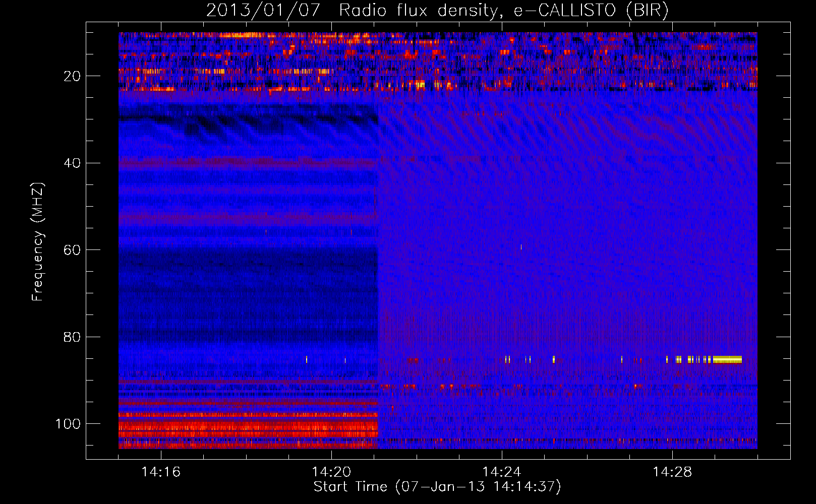This screenshot has width=816, height=504.
Task: Click the 14:20 time tick label
Action: click(331, 472)
